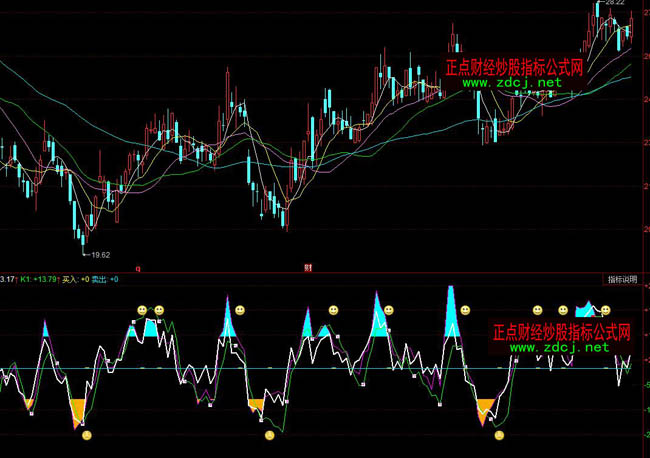Open the www.zdcj.net link in upper chart
This screenshot has width=650, height=458.
(x=510, y=83)
